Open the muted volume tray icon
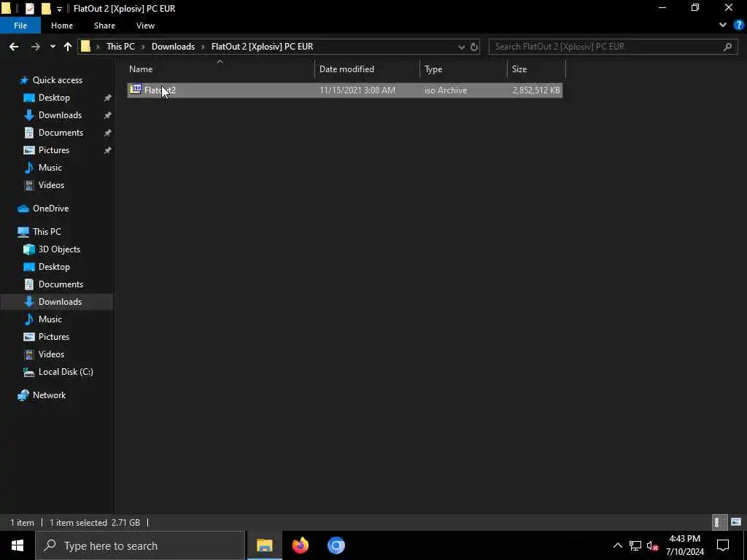This screenshot has height=560, width=747. tap(652, 545)
